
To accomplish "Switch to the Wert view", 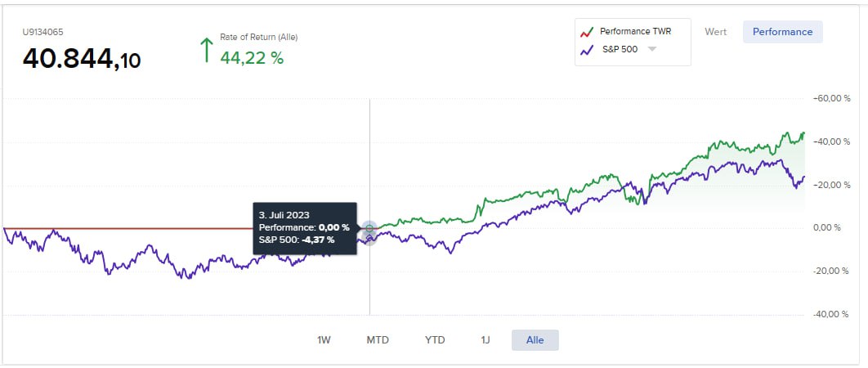I will 716,32.
